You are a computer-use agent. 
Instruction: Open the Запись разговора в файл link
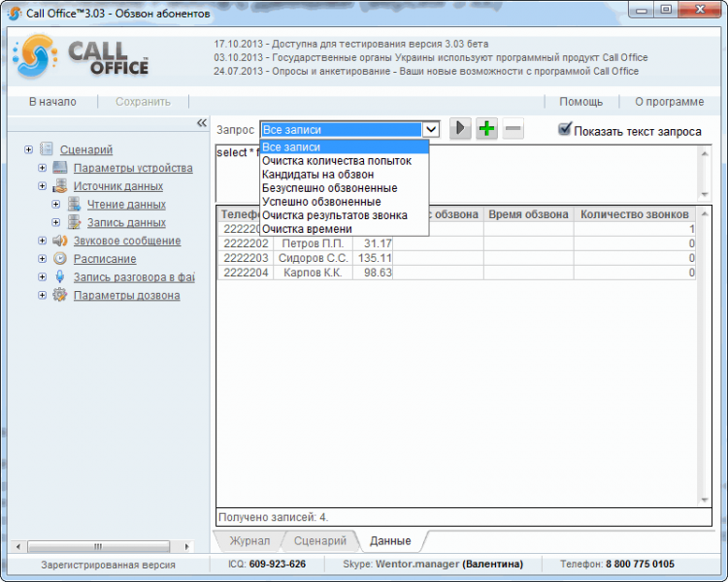tap(134, 277)
